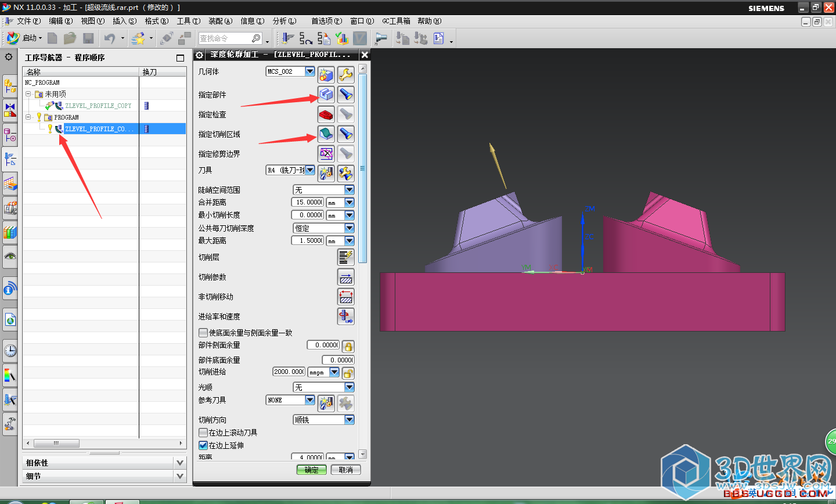The image size is (836, 504).
Task: Enable 在边上滚动刀具 checkbox
Action: point(203,433)
